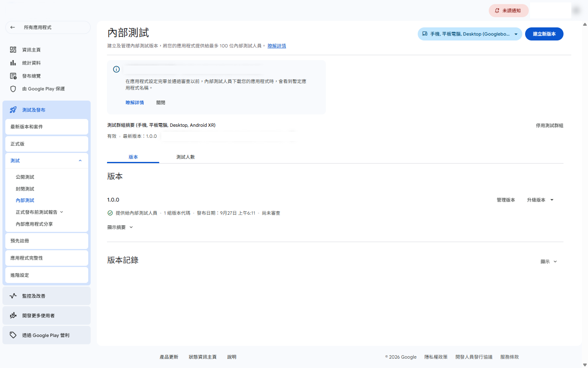The width and height of the screenshot is (588, 368).
Task: Open the 資訊主頁 dashboard icon
Action: click(13, 49)
